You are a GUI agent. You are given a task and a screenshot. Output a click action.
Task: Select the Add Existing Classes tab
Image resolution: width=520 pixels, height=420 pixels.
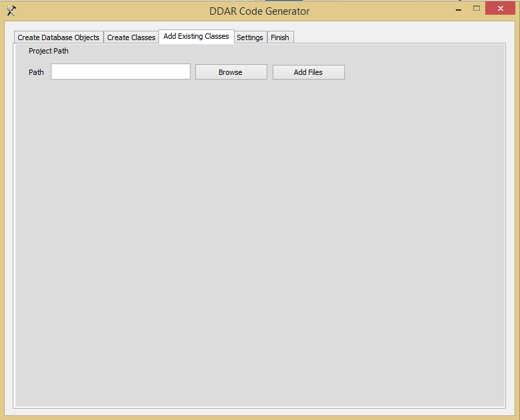196,37
